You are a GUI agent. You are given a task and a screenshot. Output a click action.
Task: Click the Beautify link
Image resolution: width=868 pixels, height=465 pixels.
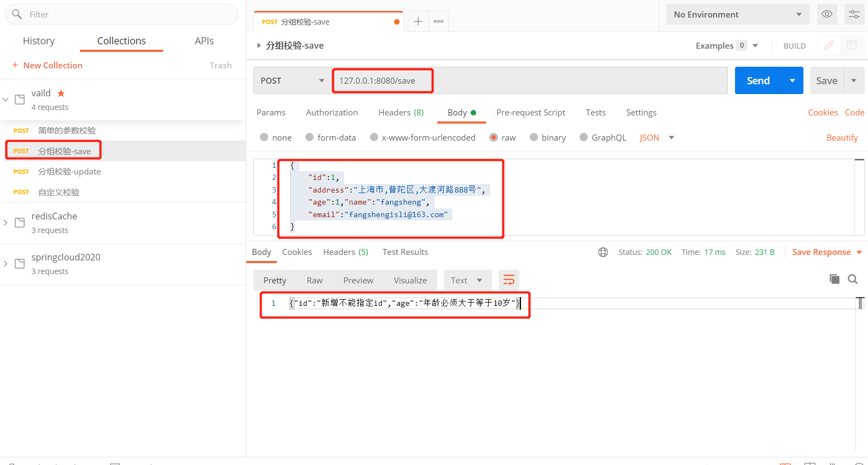(842, 138)
